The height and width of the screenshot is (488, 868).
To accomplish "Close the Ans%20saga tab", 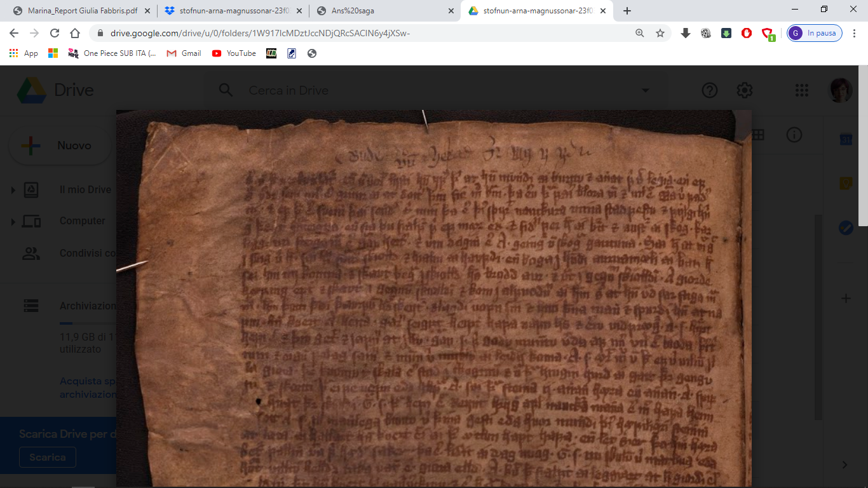I will click(x=451, y=11).
